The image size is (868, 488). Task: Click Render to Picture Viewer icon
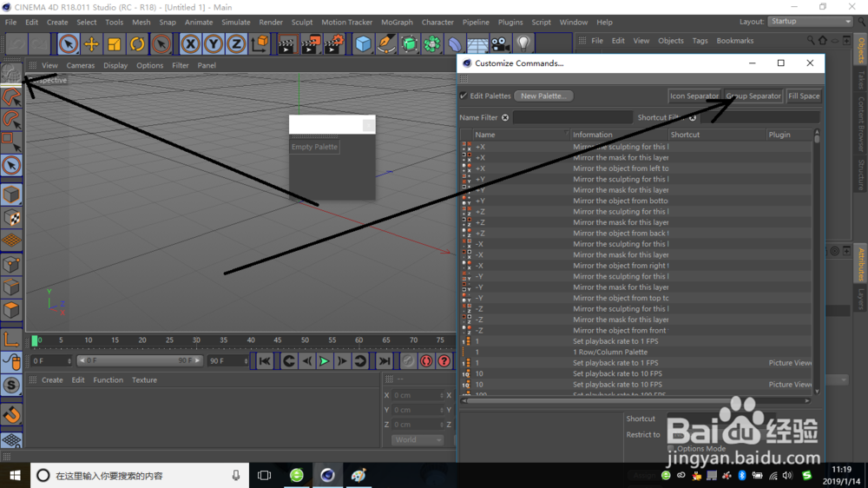(x=311, y=43)
